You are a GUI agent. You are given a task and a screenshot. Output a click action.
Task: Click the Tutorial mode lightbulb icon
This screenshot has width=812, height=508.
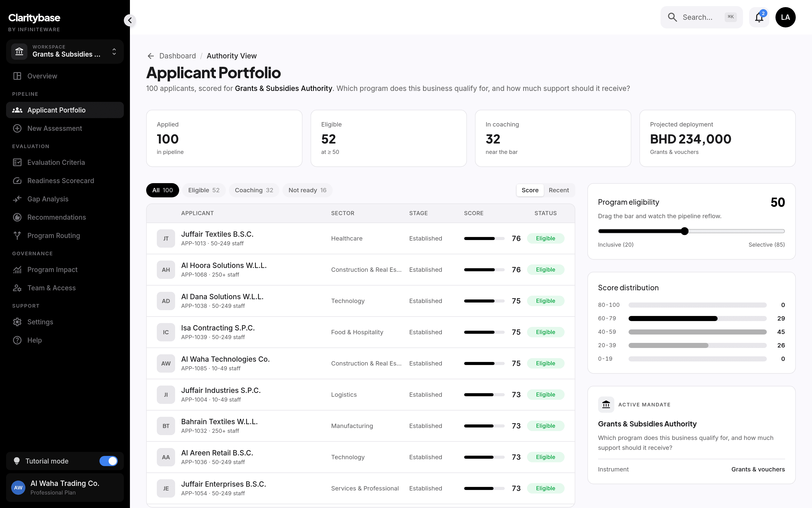[x=16, y=461]
